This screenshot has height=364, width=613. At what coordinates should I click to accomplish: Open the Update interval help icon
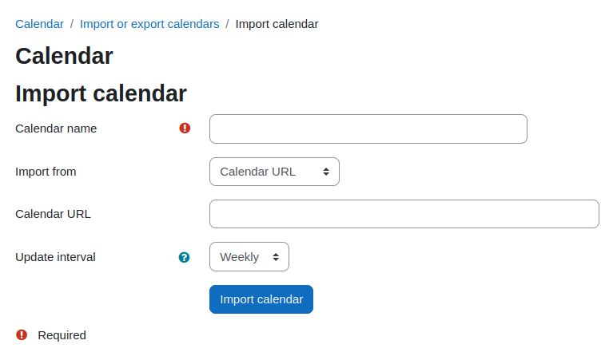point(184,257)
